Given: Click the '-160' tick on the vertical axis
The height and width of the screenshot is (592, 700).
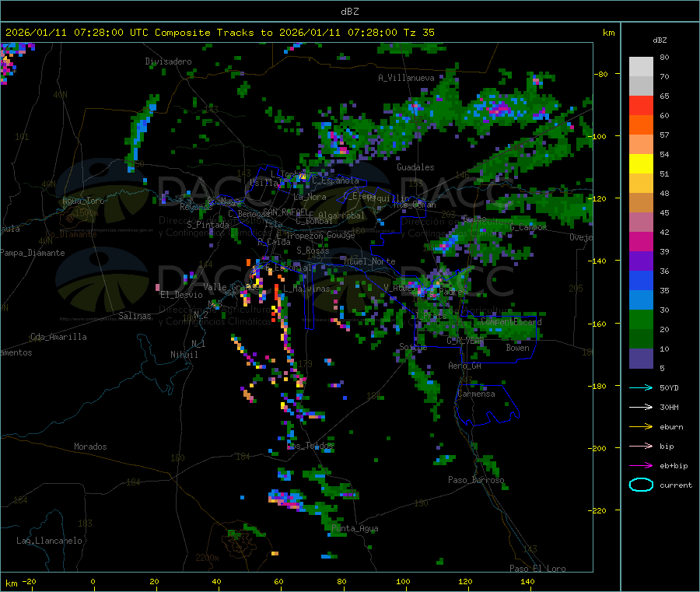Looking at the screenshot, I should [598, 324].
